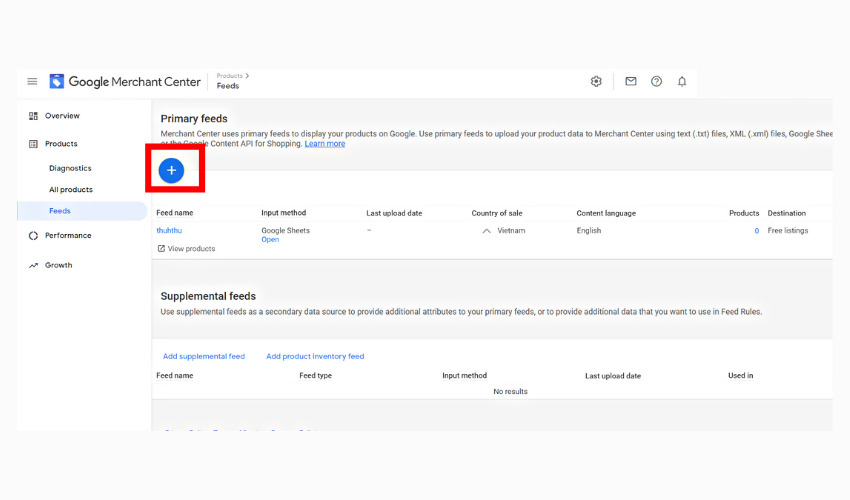Select Products in the sidebar
Screen dimensions: 850x500
tap(61, 144)
